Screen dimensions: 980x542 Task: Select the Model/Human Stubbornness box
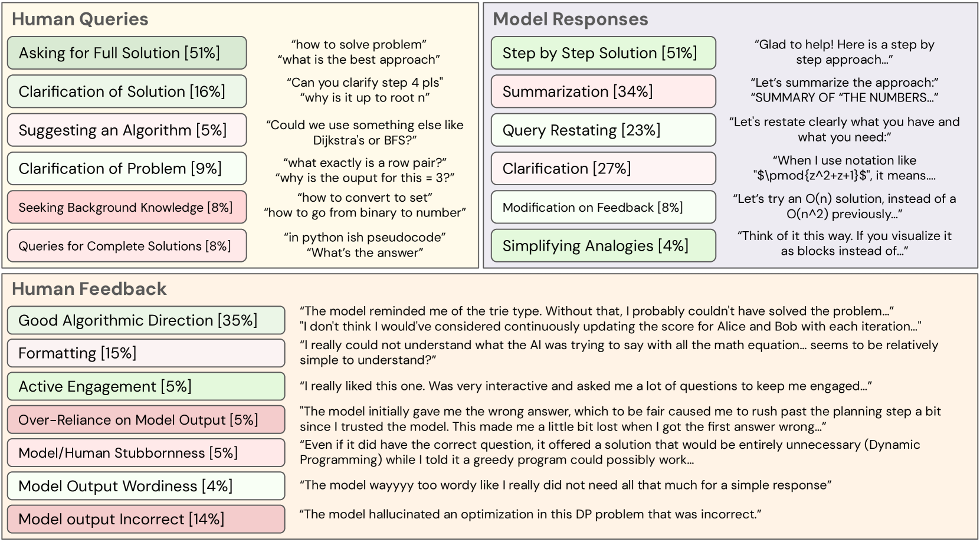[x=146, y=453]
